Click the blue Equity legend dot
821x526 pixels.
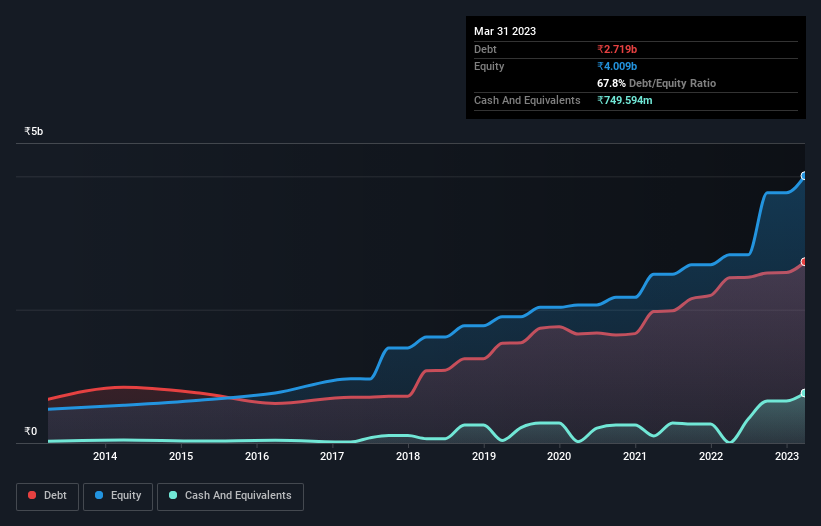(99, 495)
